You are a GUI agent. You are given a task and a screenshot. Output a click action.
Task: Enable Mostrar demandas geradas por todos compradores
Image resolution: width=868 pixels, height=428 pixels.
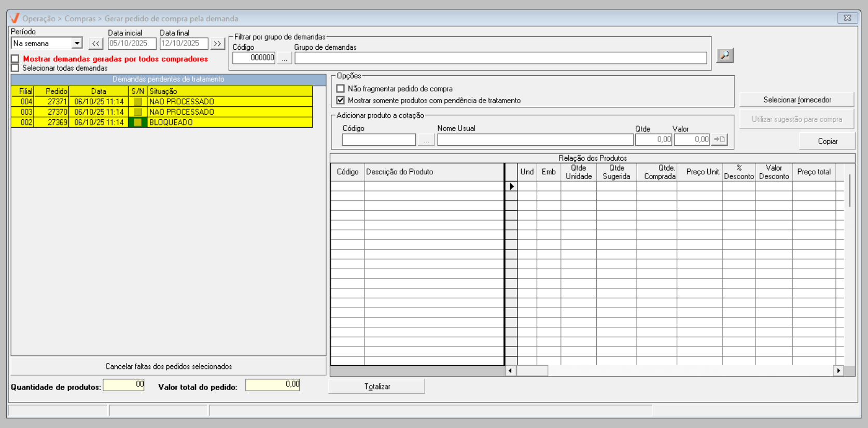16,59
